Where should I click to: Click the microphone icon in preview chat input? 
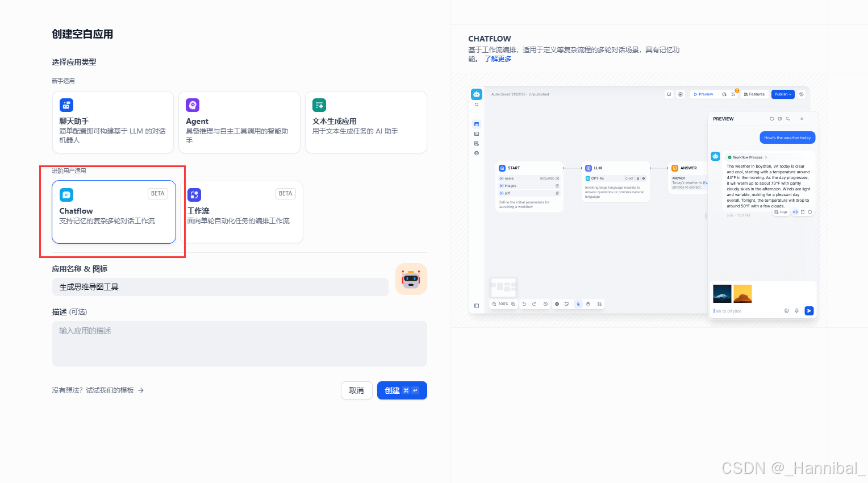(x=796, y=311)
